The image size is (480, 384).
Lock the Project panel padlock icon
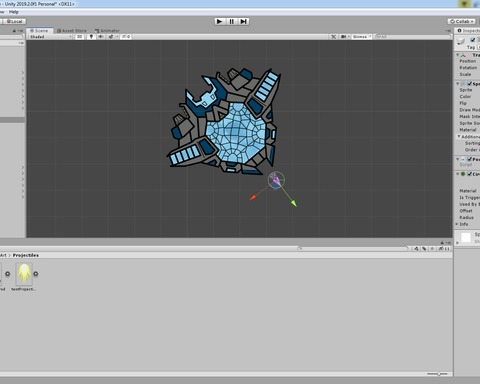pyautogui.click(x=442, y=243)
